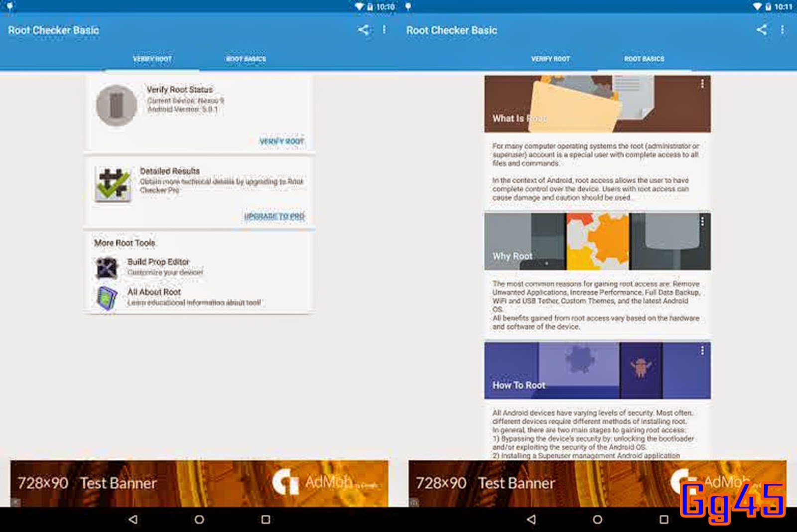The width and height of the screenshot is (797, 532).
Task: Open the three-dot menu on the How To Root card
Action: (702, 351)
